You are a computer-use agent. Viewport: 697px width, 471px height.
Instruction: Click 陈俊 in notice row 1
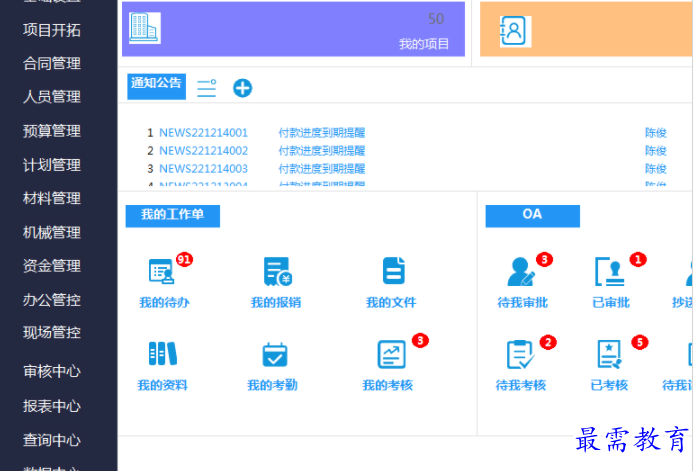(656, 132)
